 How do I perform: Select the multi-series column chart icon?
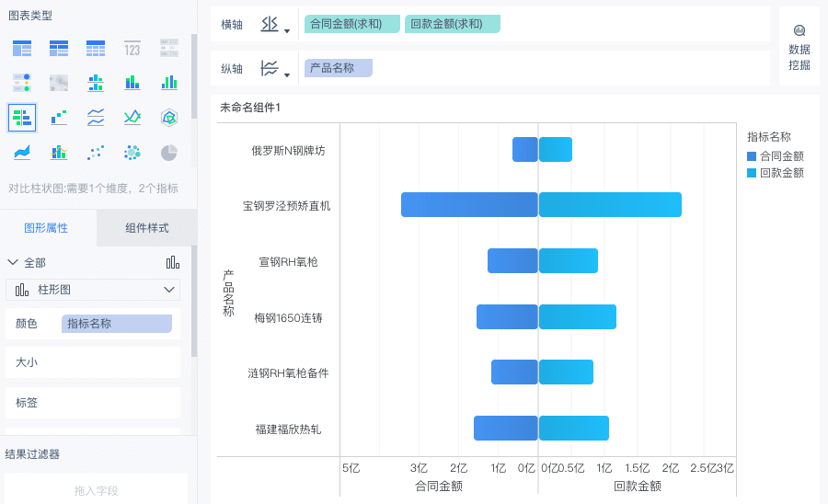click(169, 83)
